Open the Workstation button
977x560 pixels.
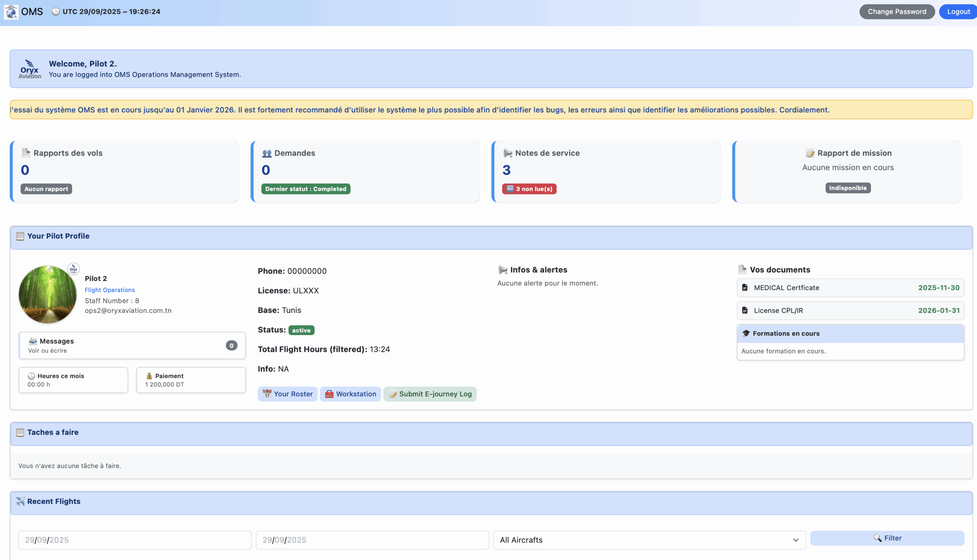[x=350, y=394]
